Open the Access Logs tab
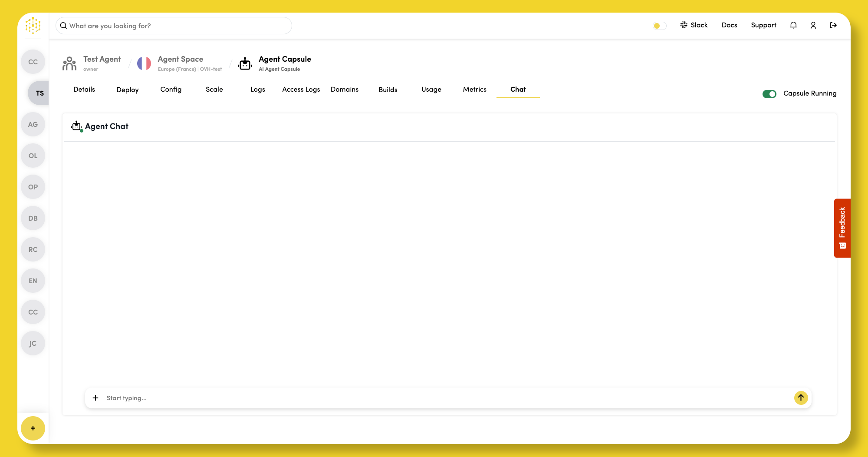Image resolution: width=868 pixels, height=457 pixels. (x=301, y=89)
